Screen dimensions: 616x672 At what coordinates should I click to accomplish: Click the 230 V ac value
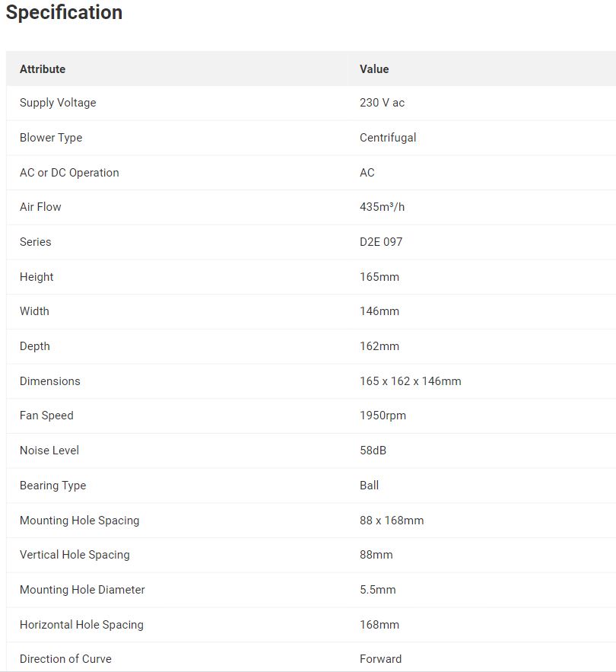pos(382,103)
